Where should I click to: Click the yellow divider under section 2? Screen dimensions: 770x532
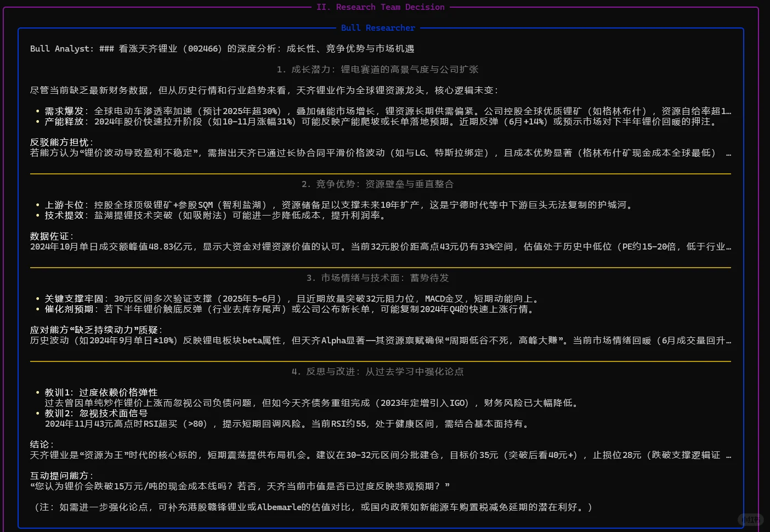[381, 268]
